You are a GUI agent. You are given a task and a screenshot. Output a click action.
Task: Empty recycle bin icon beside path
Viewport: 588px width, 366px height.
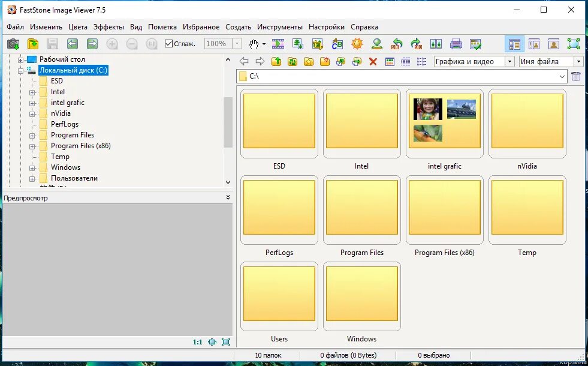(576, 76)
